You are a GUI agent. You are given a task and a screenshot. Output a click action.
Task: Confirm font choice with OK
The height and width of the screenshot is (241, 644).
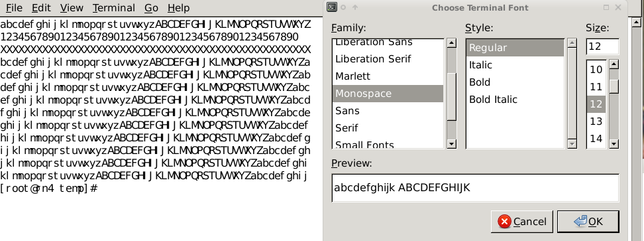tap(588, 222)
